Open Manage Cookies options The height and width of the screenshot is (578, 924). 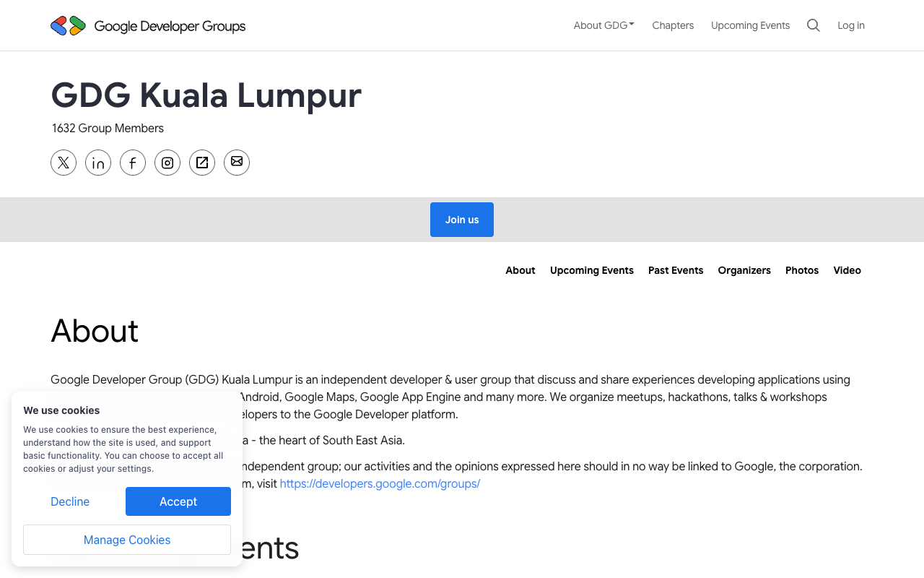coord(126,540)
